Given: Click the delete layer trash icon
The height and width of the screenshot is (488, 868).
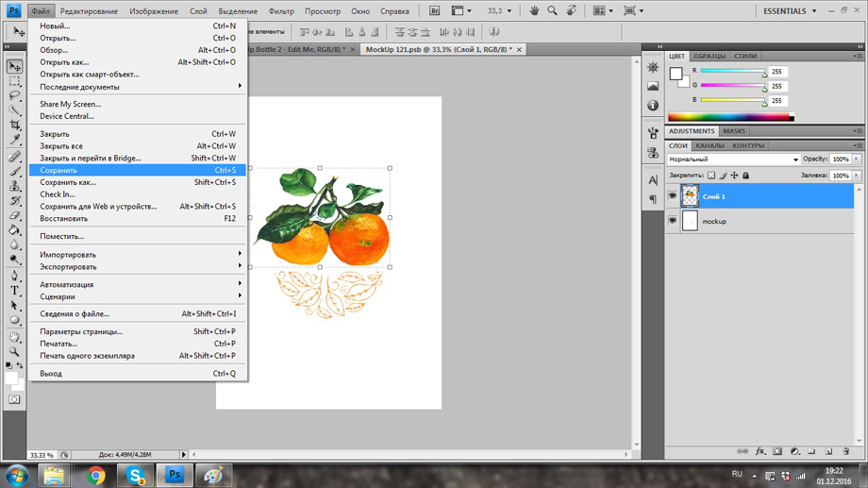Looking at the screenshot, I should click(x=845, y=452).
